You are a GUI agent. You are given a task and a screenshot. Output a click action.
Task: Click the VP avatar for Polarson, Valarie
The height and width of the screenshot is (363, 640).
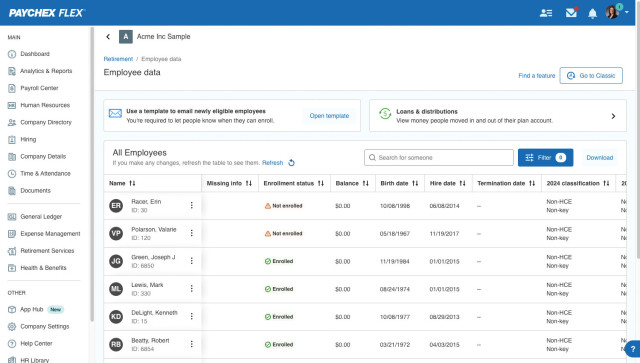116,233
